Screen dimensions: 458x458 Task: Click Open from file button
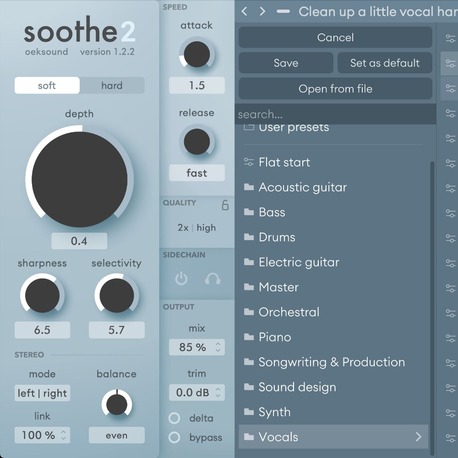click(335, 88)
